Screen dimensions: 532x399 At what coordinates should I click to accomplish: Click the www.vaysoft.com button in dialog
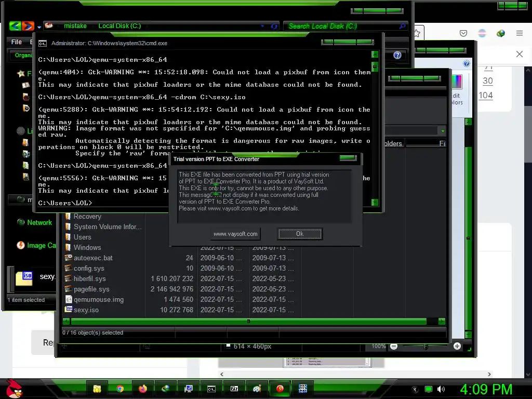235,234
